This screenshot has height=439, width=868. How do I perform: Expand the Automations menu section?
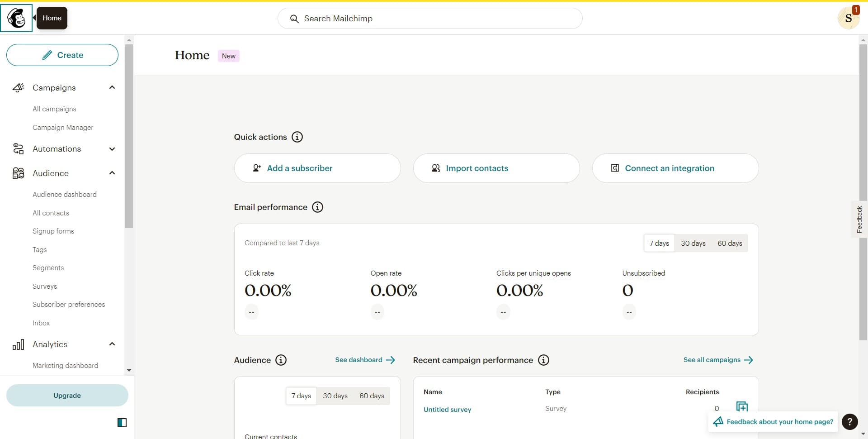click(x=112, y=149)
